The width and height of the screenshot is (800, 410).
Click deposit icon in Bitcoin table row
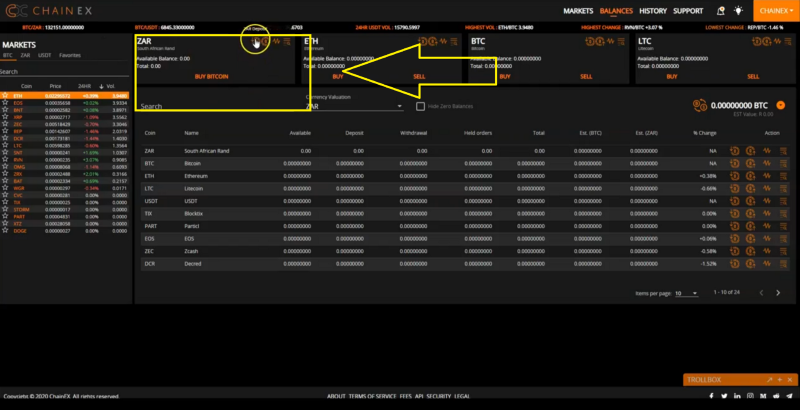[x=735, y=164]
